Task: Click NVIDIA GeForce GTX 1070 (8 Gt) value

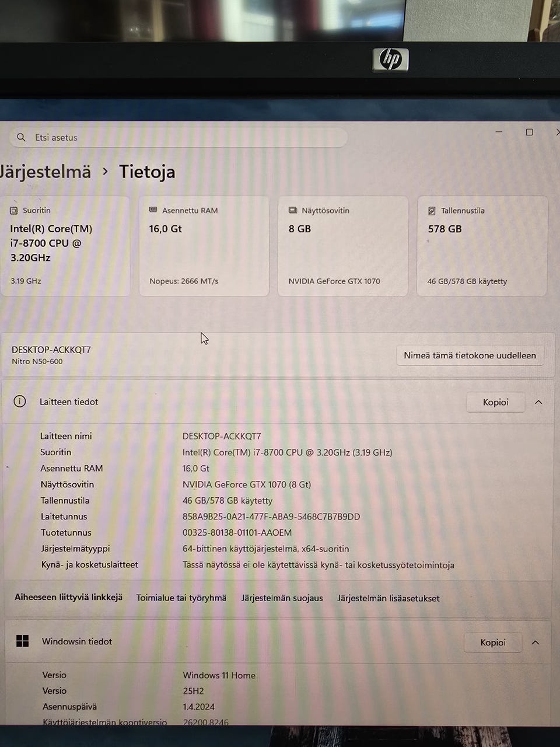Action: [x=247, y=484]
